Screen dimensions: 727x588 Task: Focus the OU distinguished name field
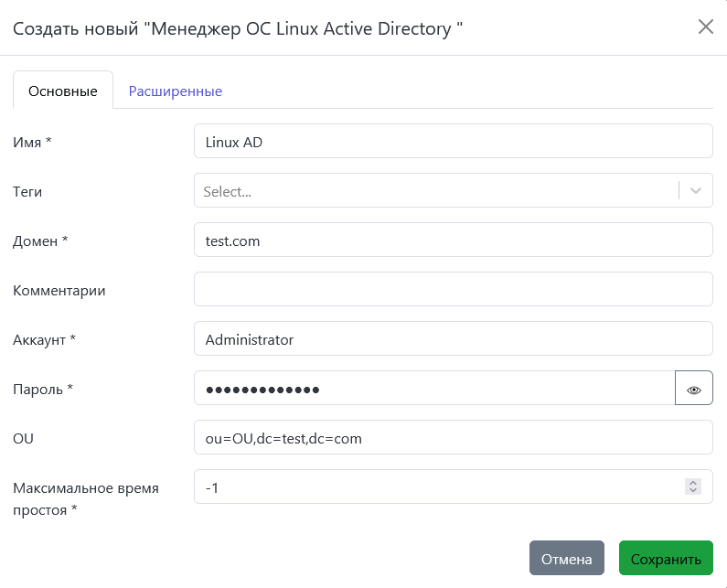click(453, 438)
